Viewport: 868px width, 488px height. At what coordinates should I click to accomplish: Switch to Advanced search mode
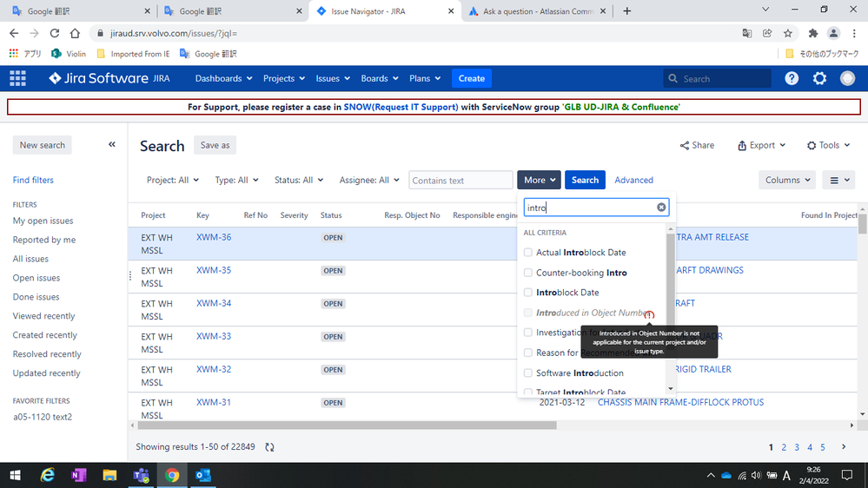633,180
